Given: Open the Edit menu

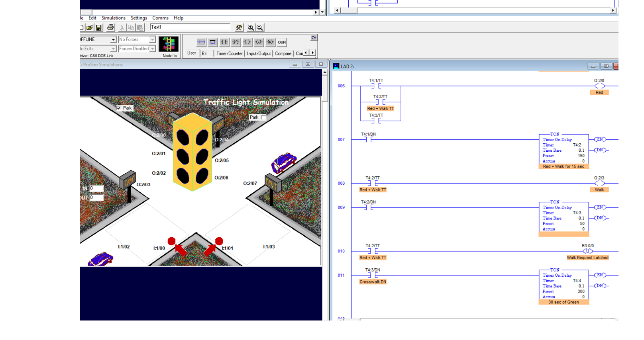Looking at the screenshot, I should (x=92, y=18).
